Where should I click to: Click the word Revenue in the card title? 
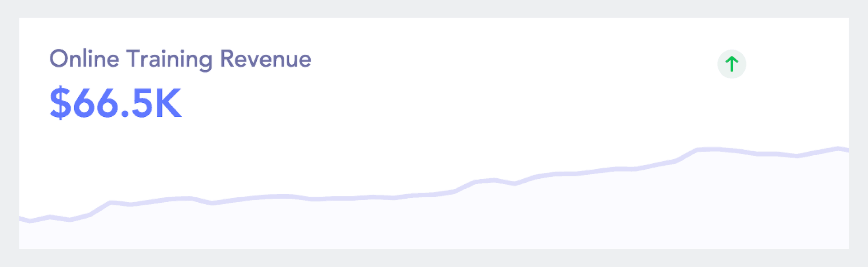pyautogui.click(x=266, y=59)
